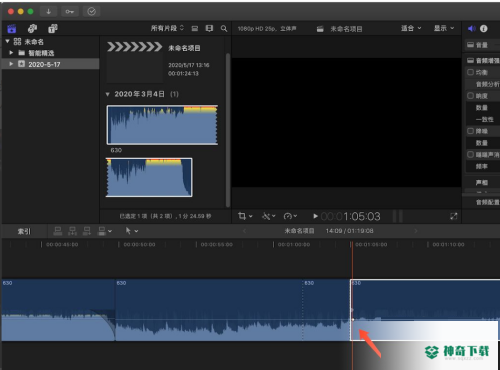Image resolution: width=500 pixels, height=370 pixels.
Task: Click the 1:05:03 timecode display
Action: [x=350, y=217]
